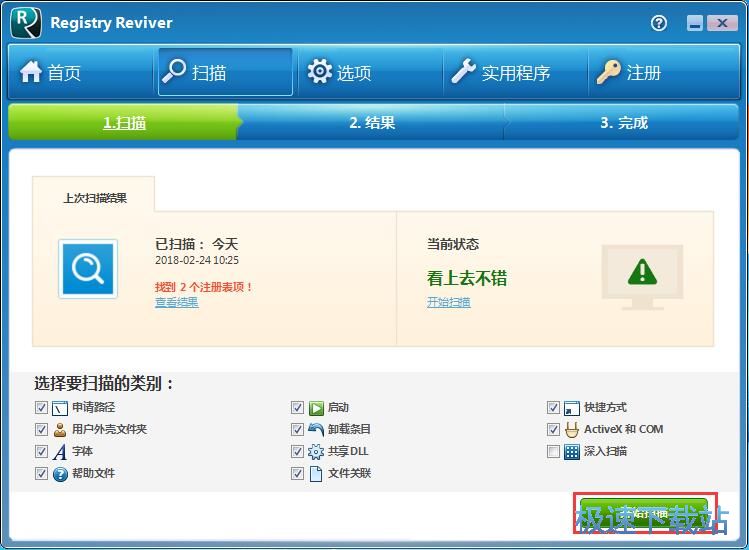Click the blue scan magnifier tile

(88, 269)
